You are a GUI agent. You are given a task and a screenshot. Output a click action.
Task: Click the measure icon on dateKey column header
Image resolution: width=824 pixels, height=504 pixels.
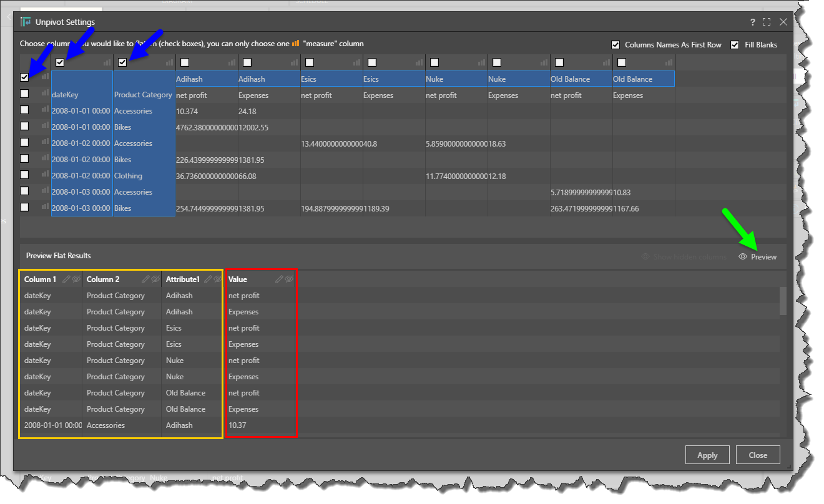point(107,62)
